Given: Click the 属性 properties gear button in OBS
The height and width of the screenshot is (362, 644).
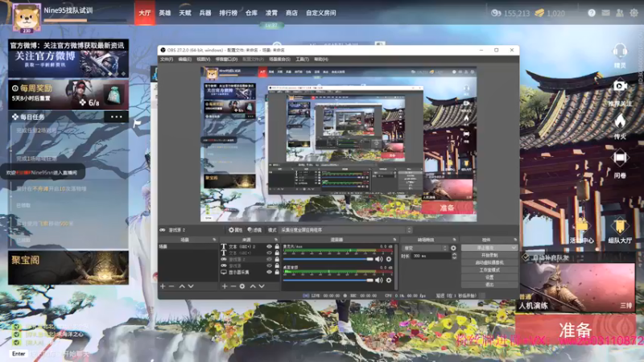Looking at the screenshot, I should pyautogui.click(x=235, y=230).
